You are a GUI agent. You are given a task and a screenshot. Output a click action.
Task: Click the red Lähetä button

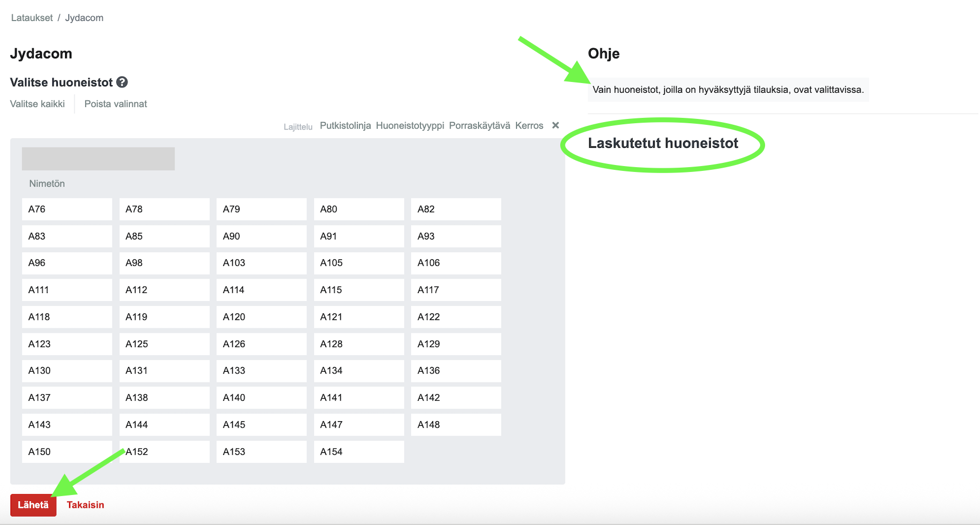pyautogui.click(x=33, y=505)
